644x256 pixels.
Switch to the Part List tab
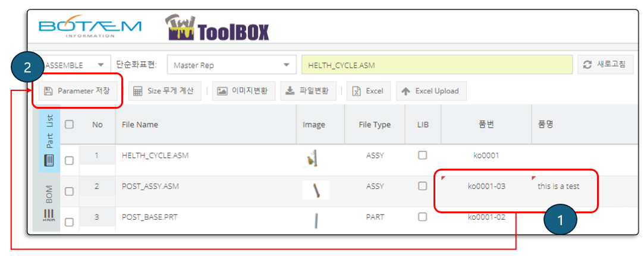pyautogui.click(x=49, y=139)
